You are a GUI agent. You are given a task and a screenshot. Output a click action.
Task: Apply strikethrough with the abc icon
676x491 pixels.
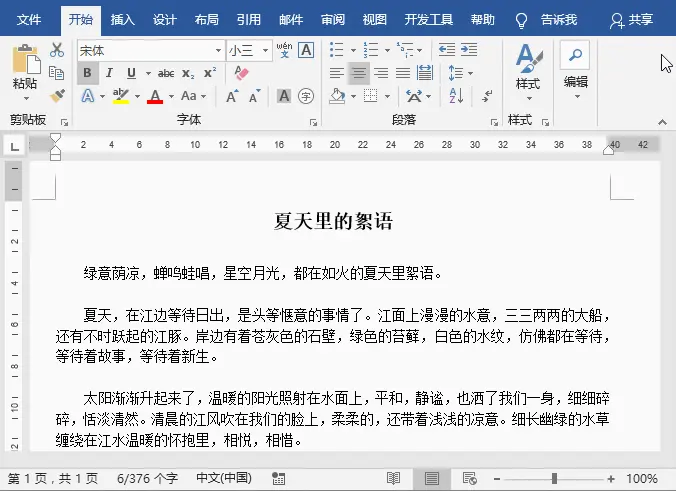point(166,73)
